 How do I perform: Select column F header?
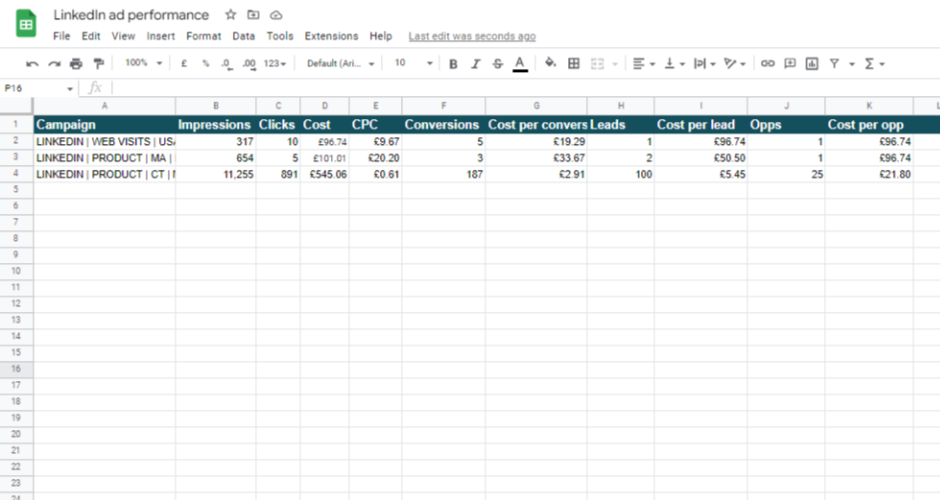(444, 106)
